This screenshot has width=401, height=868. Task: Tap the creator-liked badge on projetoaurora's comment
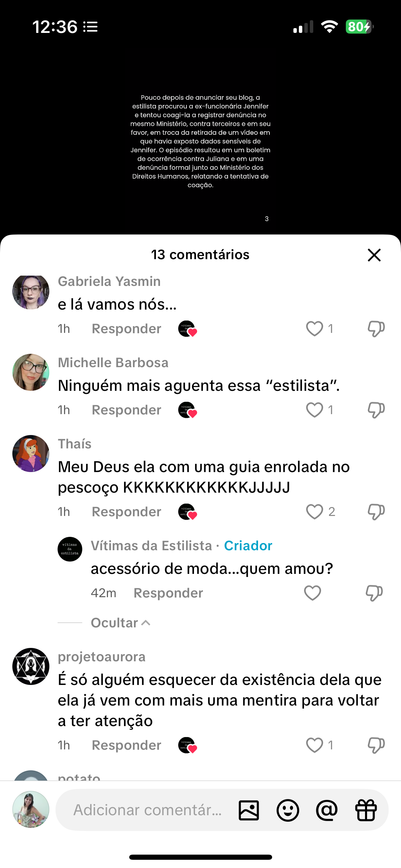tap(187, 745)
